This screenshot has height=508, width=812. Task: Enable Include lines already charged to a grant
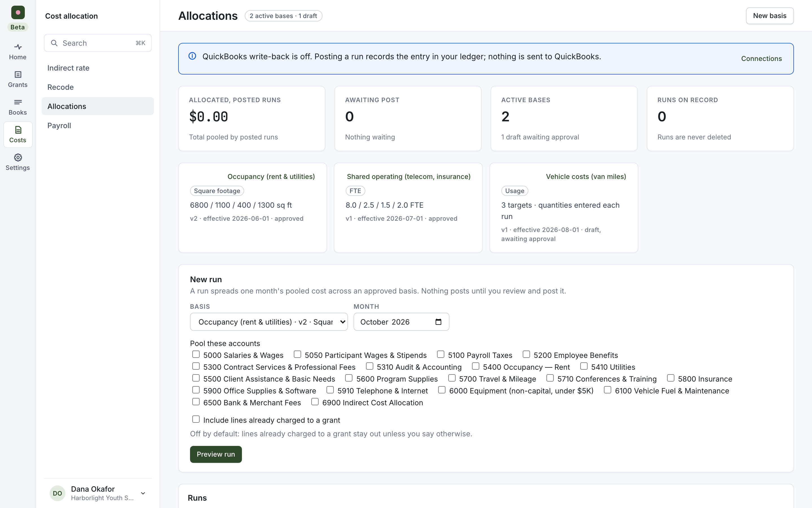(196, 419)
